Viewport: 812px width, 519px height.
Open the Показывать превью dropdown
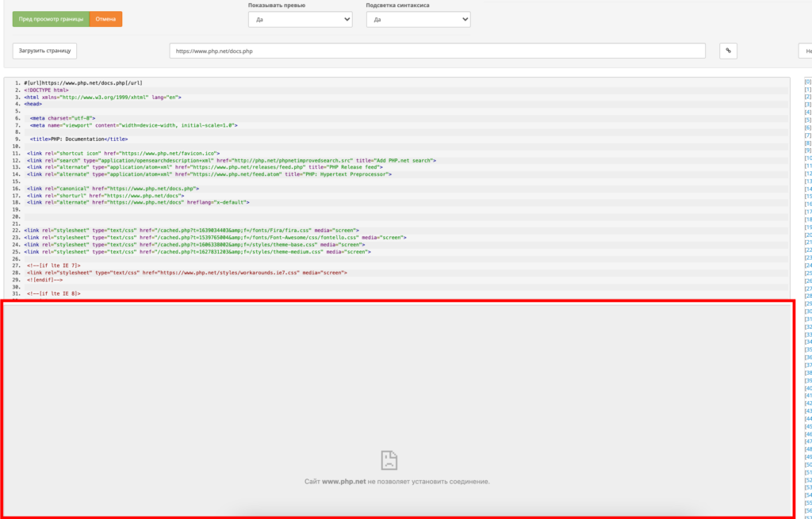tap(301, 20)
